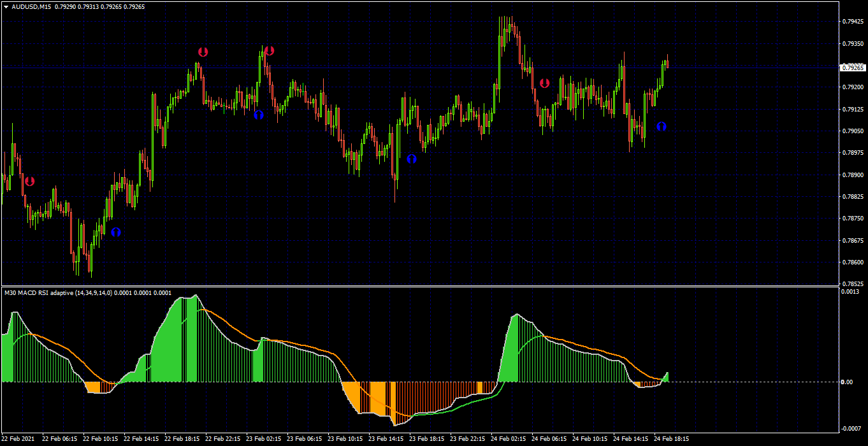
Task: Click the 22 Feb 2021 date on the time axis
Action: click(18, 439)
